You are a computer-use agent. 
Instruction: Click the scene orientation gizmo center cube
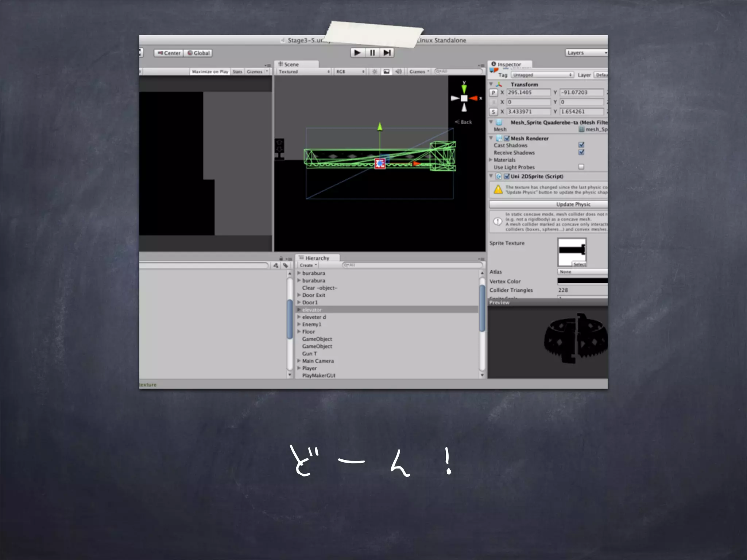464,98
